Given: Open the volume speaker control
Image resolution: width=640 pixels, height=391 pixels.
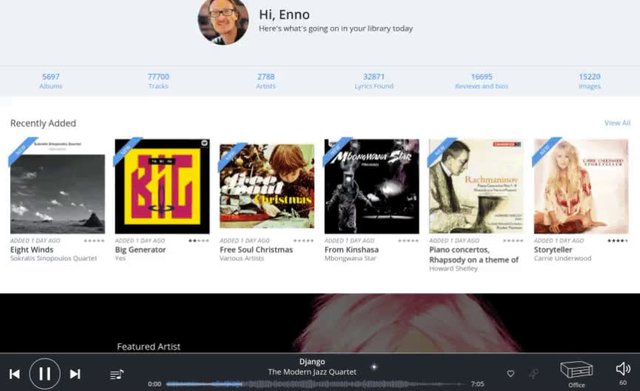Looking at the screenshot, I should tap(623, 369).
